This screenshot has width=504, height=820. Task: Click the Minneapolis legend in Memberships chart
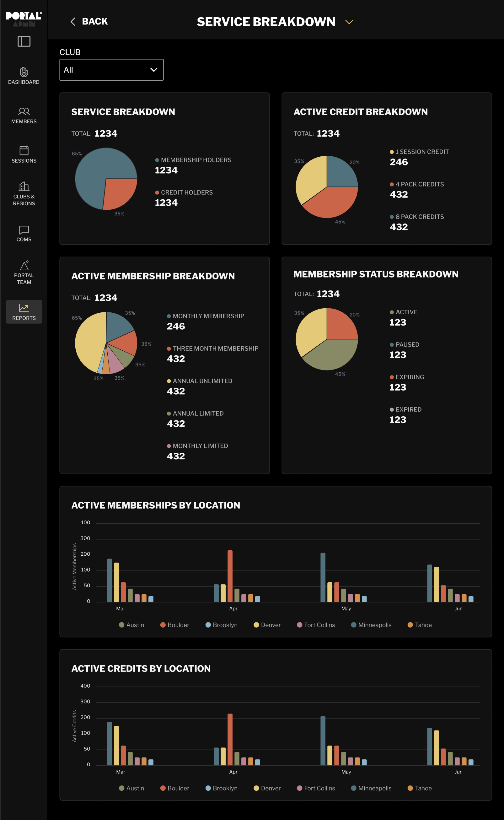(x=371, y=625)
